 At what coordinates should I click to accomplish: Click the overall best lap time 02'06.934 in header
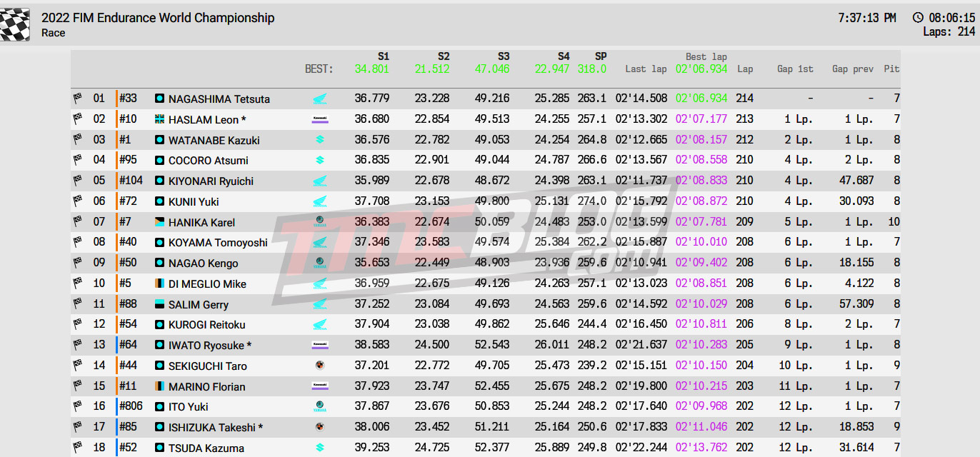pos(701,69)
